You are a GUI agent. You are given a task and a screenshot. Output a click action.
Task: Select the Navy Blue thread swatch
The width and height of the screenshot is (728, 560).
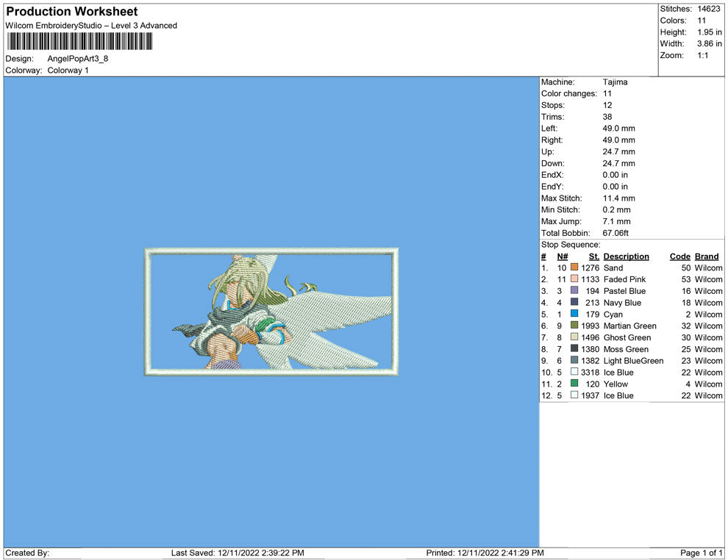pyautogui.click(x=574, y=303)
